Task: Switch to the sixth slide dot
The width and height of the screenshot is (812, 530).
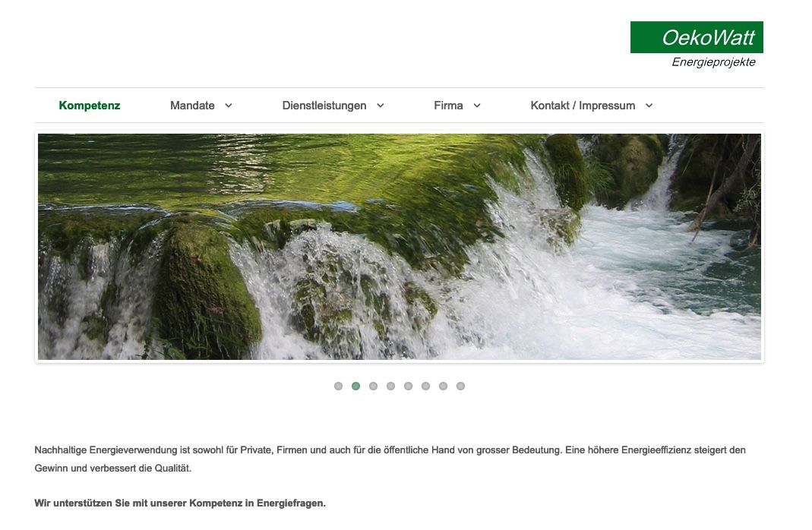Action: (425, 386)
